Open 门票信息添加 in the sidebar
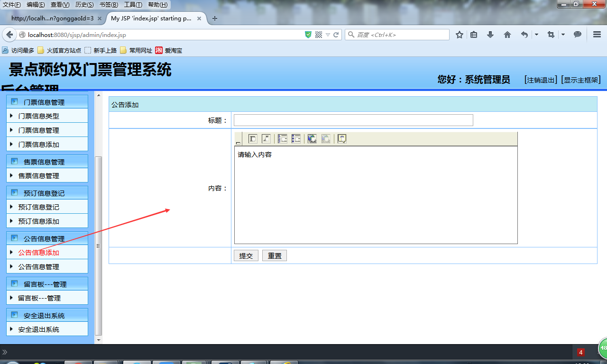Image resolution: width=607 pixels, height=364 pixels. point(39,145)
